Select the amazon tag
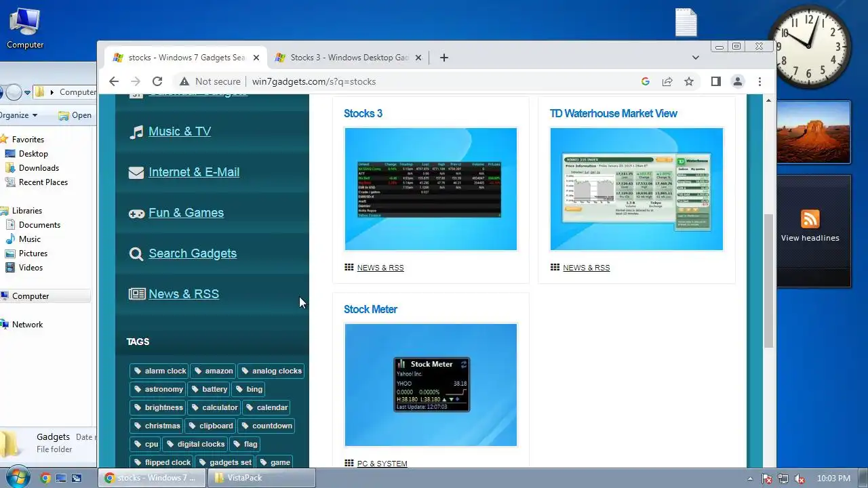This screenshot has height=488, width=868. pos(213,371)
